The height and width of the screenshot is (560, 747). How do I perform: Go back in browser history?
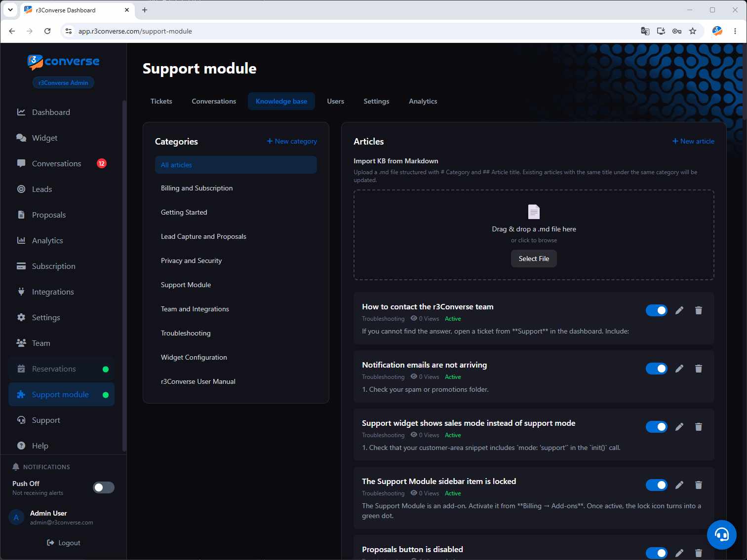pyautogui.click(x=12, y=31)
